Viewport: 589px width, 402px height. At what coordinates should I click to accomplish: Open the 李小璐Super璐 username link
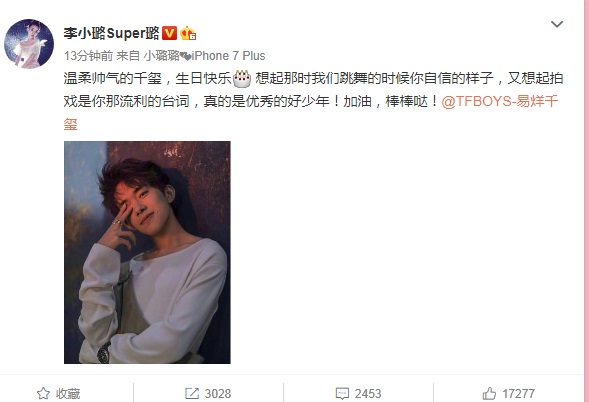[x=112, y=33]
